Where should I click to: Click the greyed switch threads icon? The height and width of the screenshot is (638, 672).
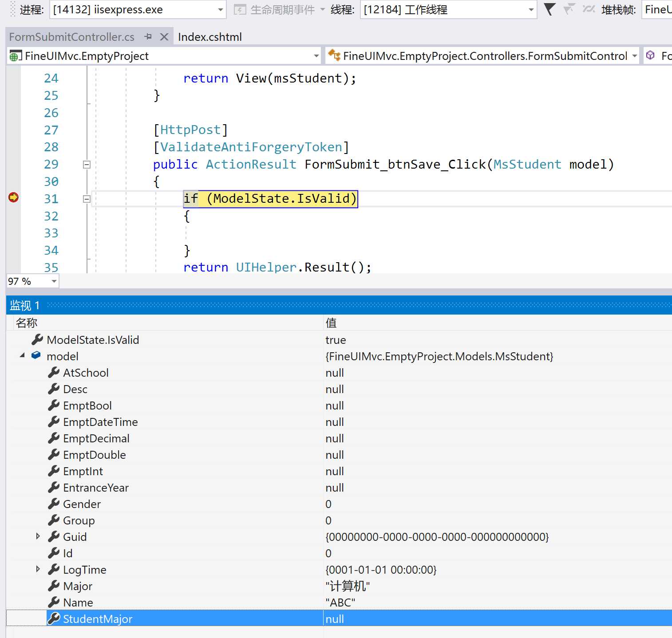tap(589, 8)
